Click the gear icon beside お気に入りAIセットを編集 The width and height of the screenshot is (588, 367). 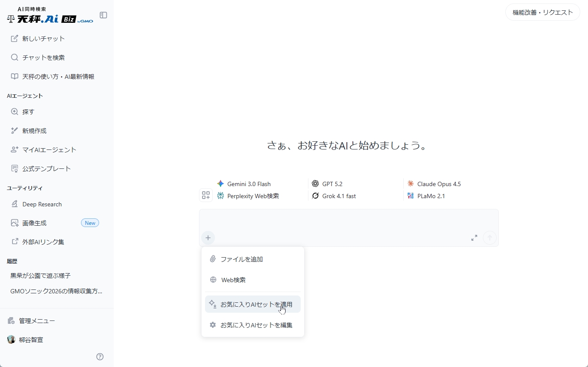213,325
